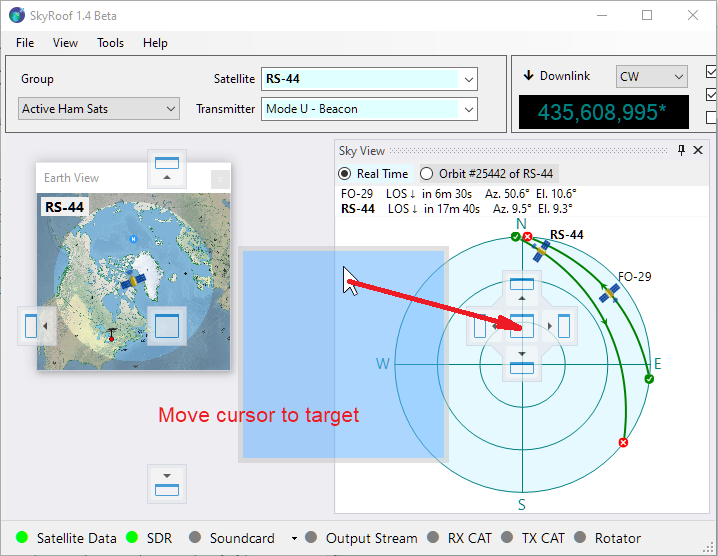
Task: Click the Satellite Data status label
Action: coord(76,538)
